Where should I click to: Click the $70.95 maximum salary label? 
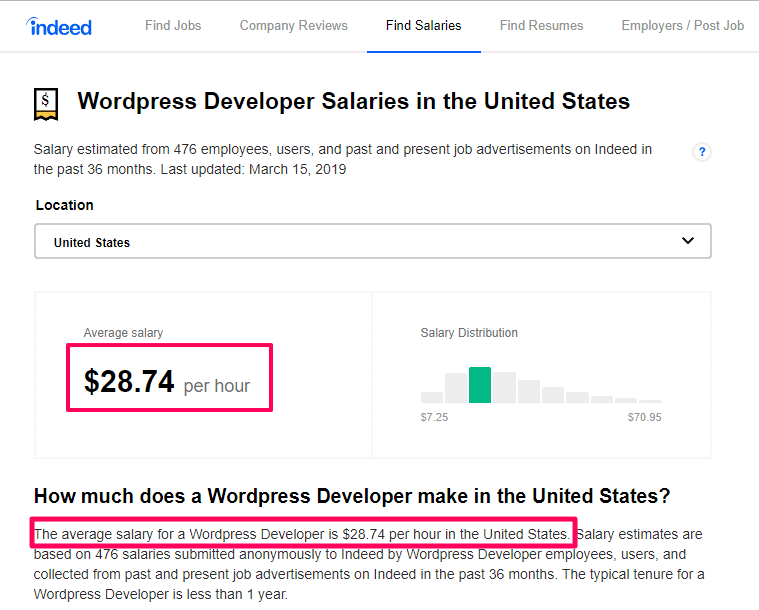[644, 417]
